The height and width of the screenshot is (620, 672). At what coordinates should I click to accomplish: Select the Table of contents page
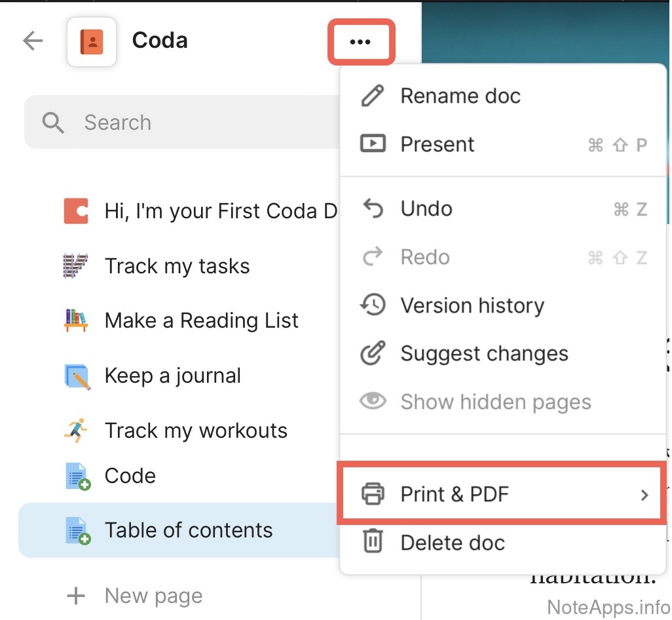click(188, 530)
